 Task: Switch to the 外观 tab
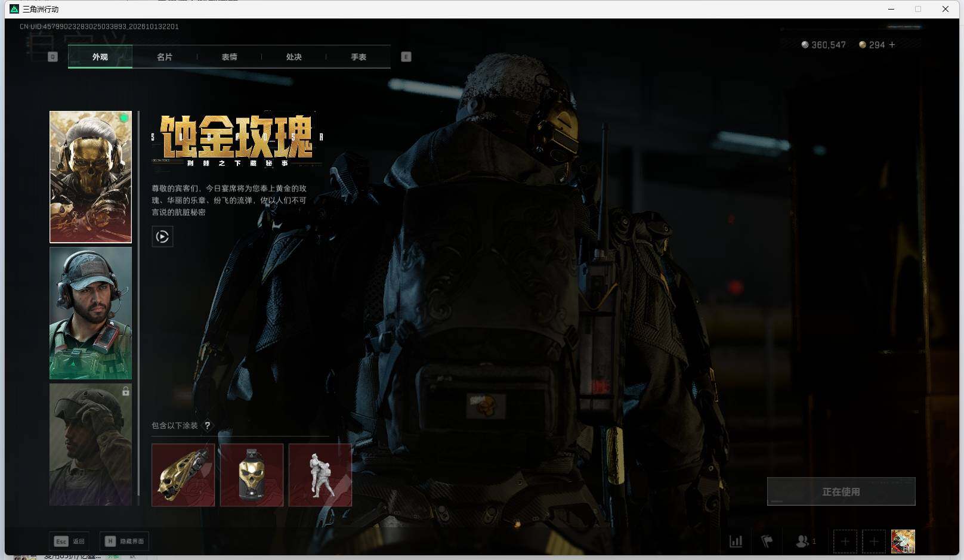(100, 57)
